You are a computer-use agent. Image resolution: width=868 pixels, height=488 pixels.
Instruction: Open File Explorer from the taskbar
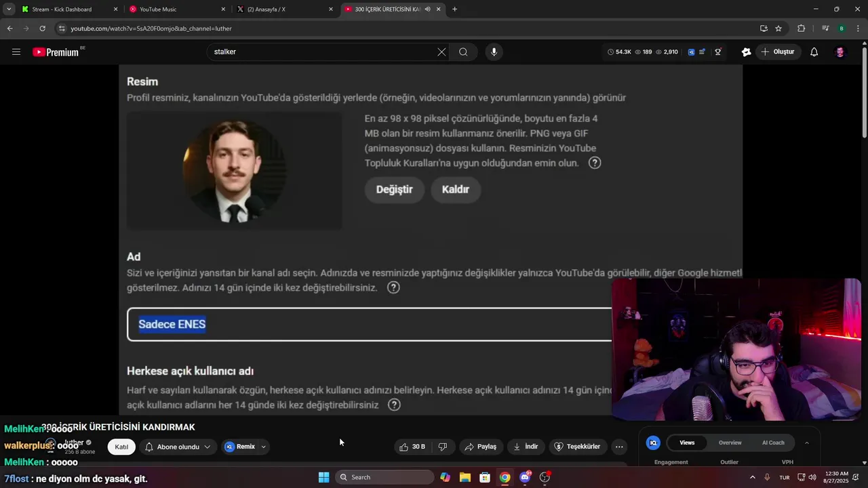(465, 477)
